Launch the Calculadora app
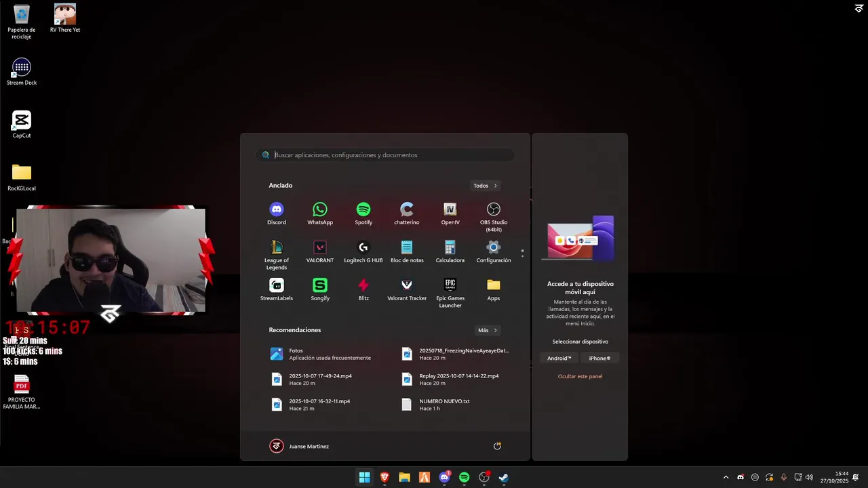This screenshot has width=868, height=488. click(x=450, y=251)
